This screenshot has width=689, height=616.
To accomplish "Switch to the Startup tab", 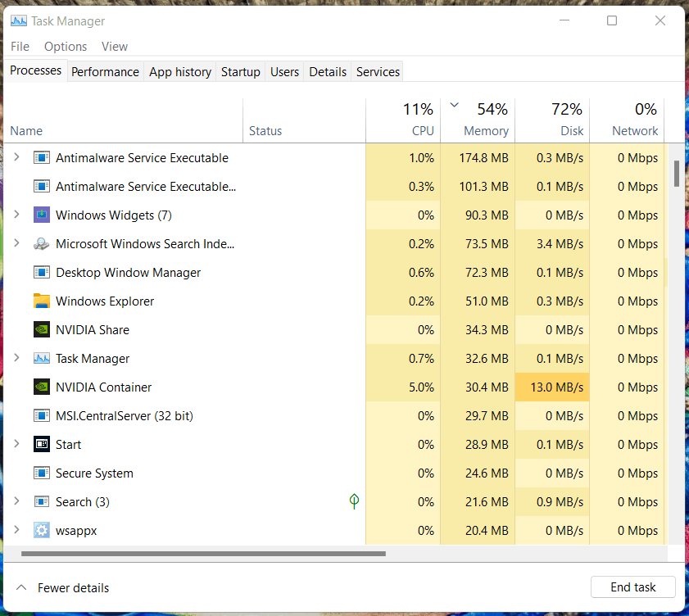I will (240, 71).
